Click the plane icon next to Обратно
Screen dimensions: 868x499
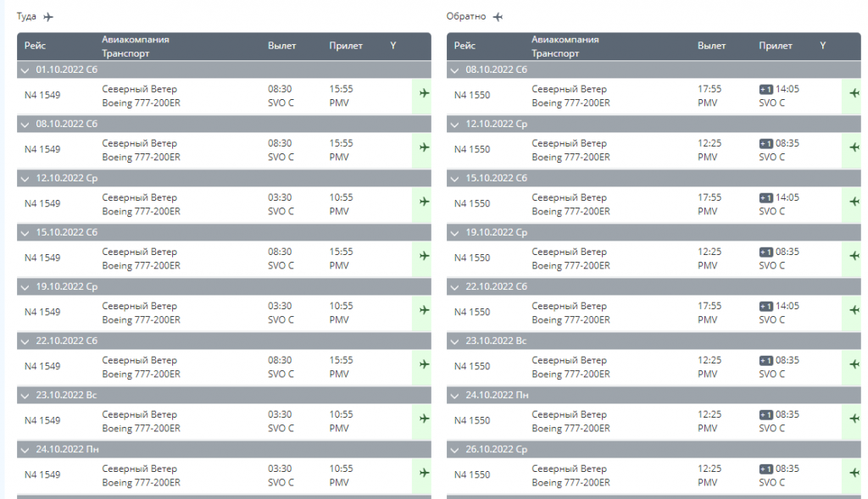[x=498, y=17]
